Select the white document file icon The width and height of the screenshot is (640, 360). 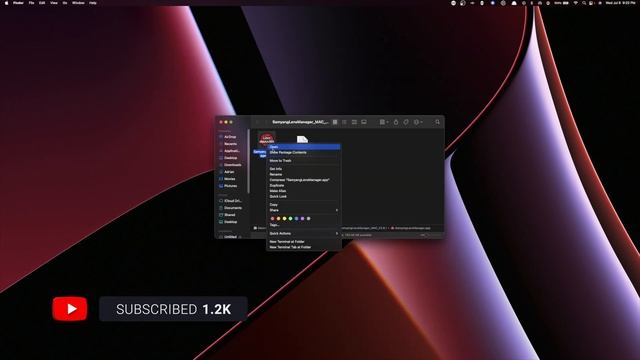click(x=302, y=139)
